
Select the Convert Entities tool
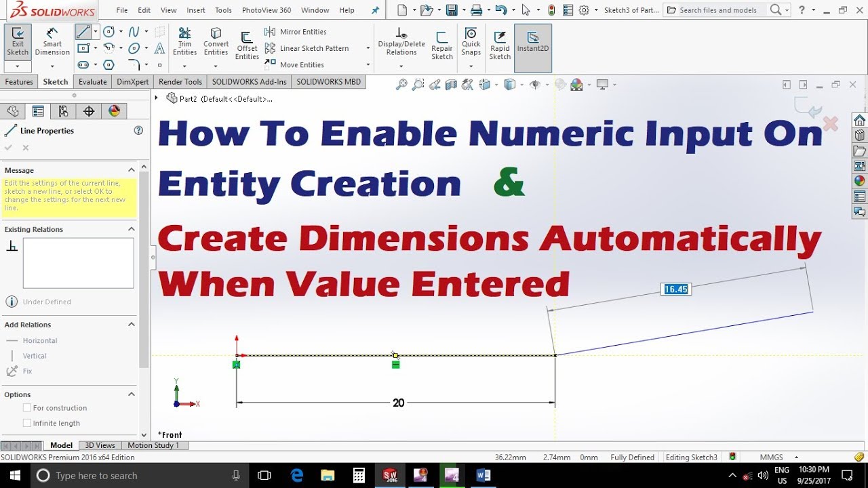point(216,42)
